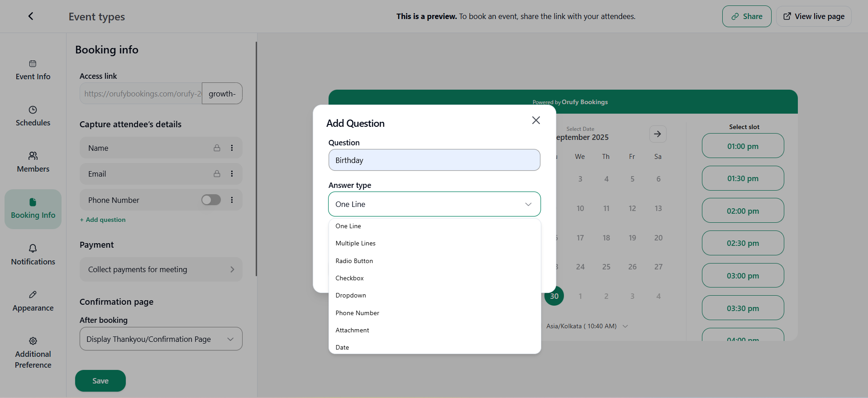Click the Share button
The height and width of the screenshot is (398, 868).
click(x=746, y=16)
